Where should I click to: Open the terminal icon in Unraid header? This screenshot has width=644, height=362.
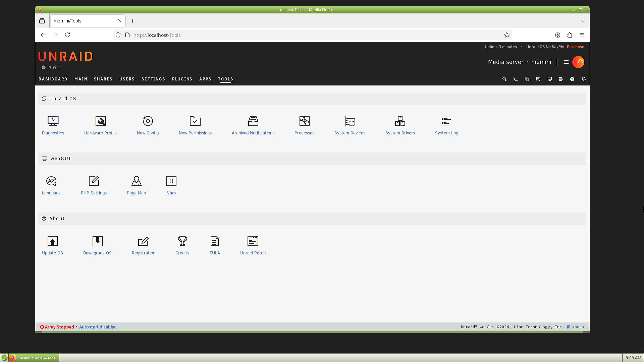coord(516,79)
